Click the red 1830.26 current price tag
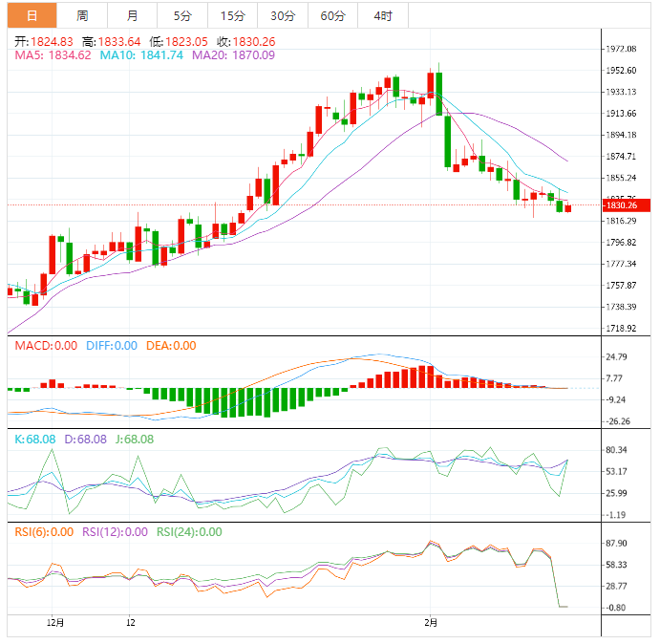The width and height of the screenshot is (660, 644). tap(626, 204)
